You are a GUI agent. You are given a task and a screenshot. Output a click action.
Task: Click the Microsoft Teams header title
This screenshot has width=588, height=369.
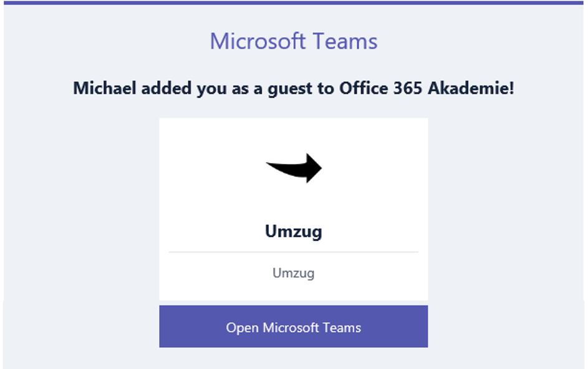294,41
